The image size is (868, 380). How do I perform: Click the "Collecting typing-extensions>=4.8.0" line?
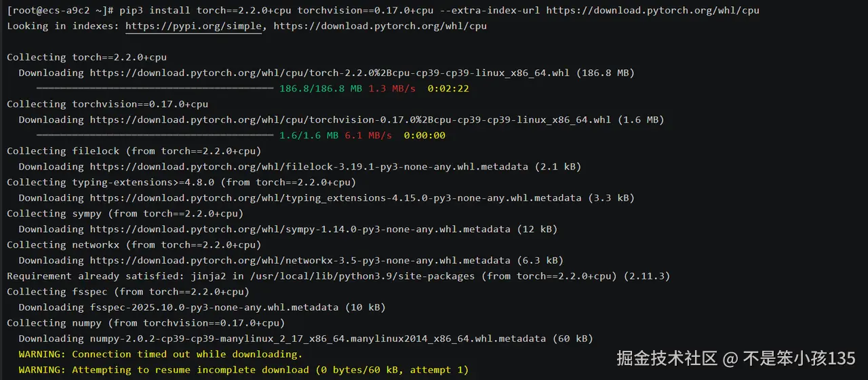click(182, 182)
